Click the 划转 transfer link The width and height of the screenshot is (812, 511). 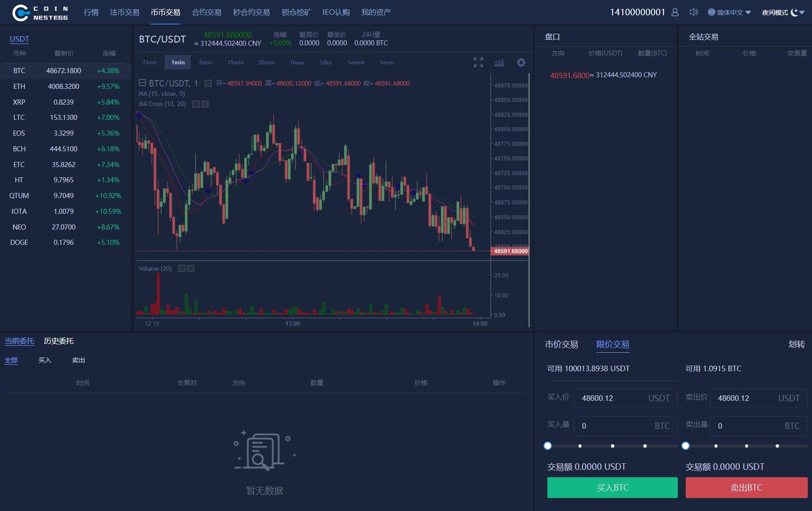[x=797, y=344]
